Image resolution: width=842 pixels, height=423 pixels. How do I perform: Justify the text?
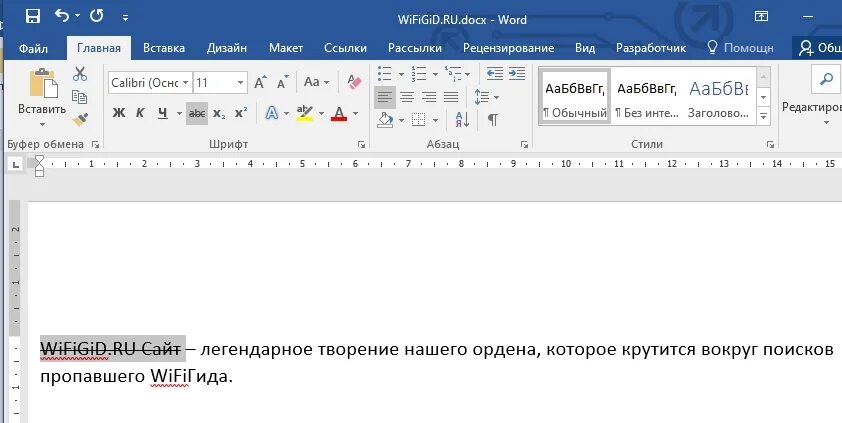click(x=451, y=97)
